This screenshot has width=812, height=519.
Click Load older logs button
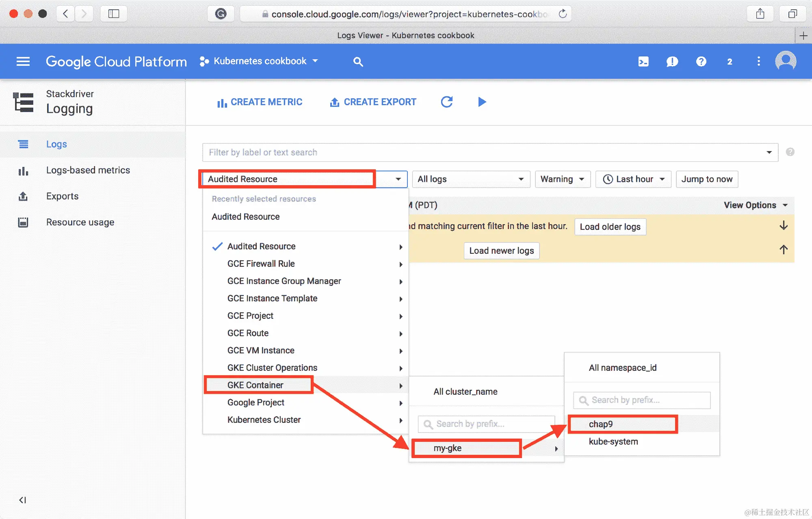tap(610, 227)
